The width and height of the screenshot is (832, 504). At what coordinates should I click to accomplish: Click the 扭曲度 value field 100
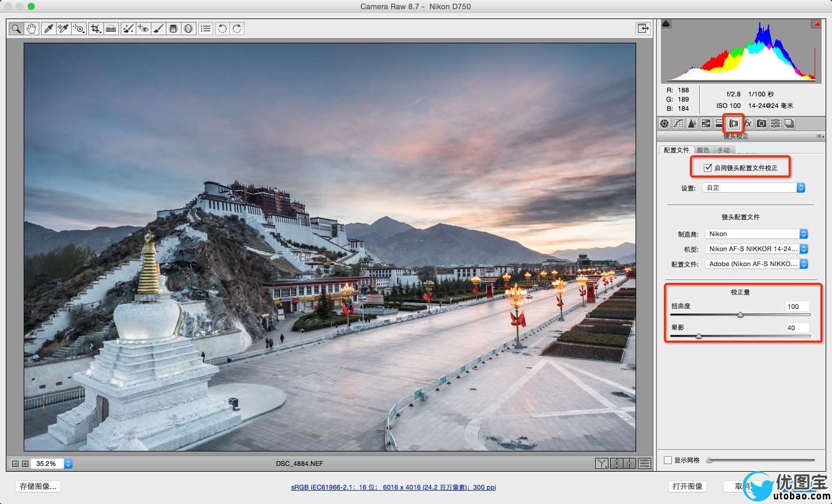click(797, 307)
